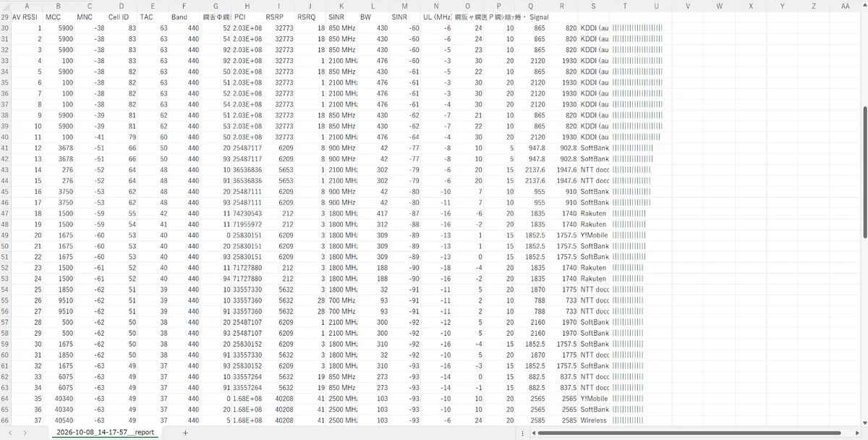The height and width of the screenshot is (440, 868).
Task: Select the 40540 cell in row 66
Action: (58, 420)
